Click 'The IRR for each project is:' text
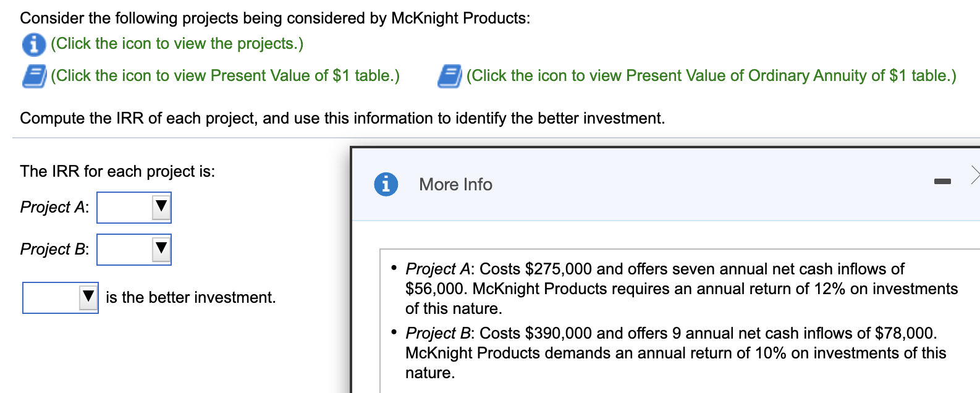This screenshot has width=980, height=393. coord(117,171)
